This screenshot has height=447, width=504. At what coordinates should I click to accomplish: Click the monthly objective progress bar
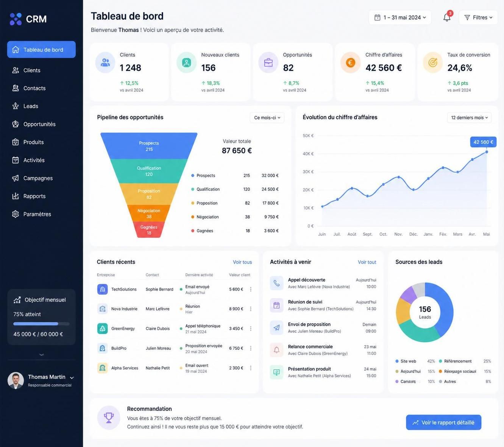coord(41,324)
